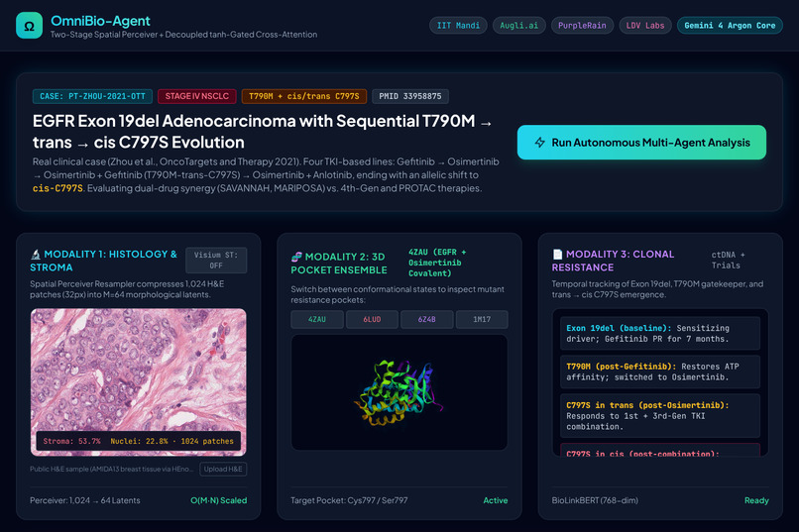The height and width of the screenshot is (532, 799).
Task: Click the EGFR Exon 19del Adenocarcinoma case title
Action: click(x=262, y=132)
